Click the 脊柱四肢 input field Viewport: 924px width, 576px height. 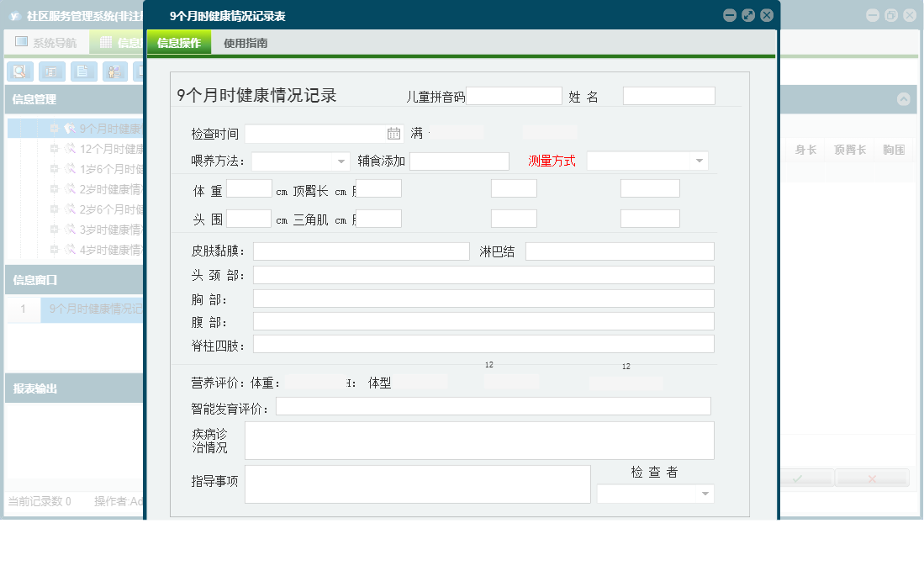click(x=483, y=344)
